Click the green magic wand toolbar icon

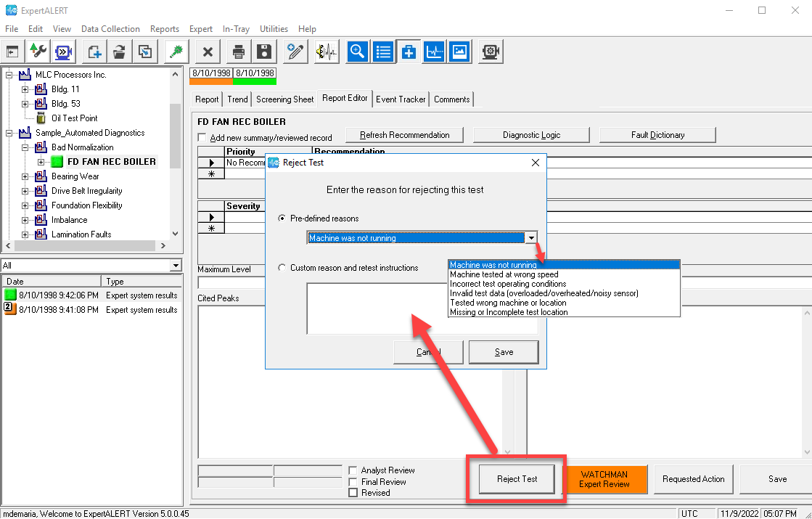(x=176, y=52)
